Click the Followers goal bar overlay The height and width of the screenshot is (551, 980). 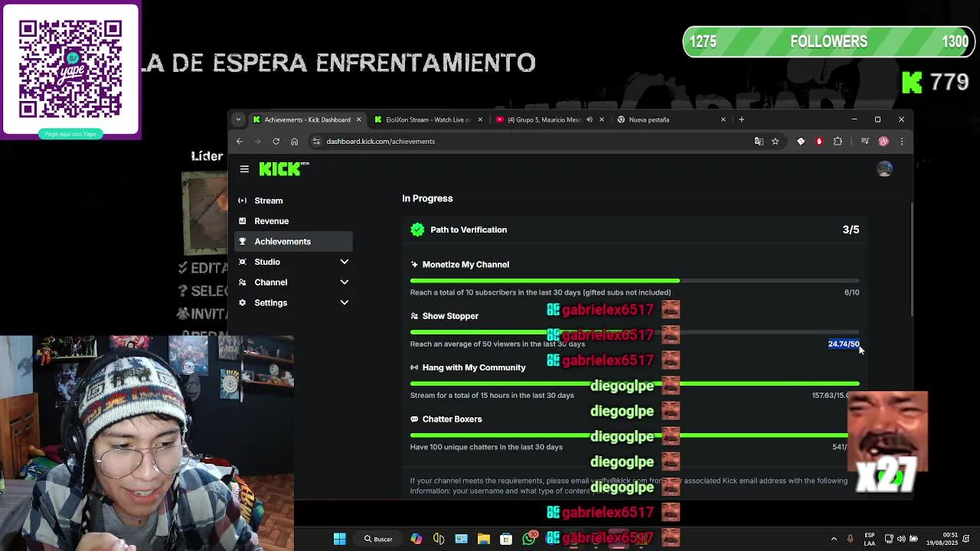tap(828, 42)
